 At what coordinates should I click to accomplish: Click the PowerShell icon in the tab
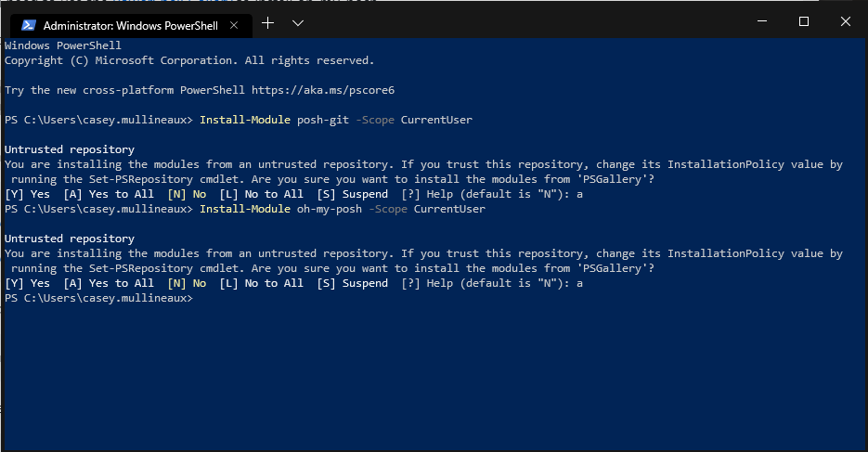(28, 25)
